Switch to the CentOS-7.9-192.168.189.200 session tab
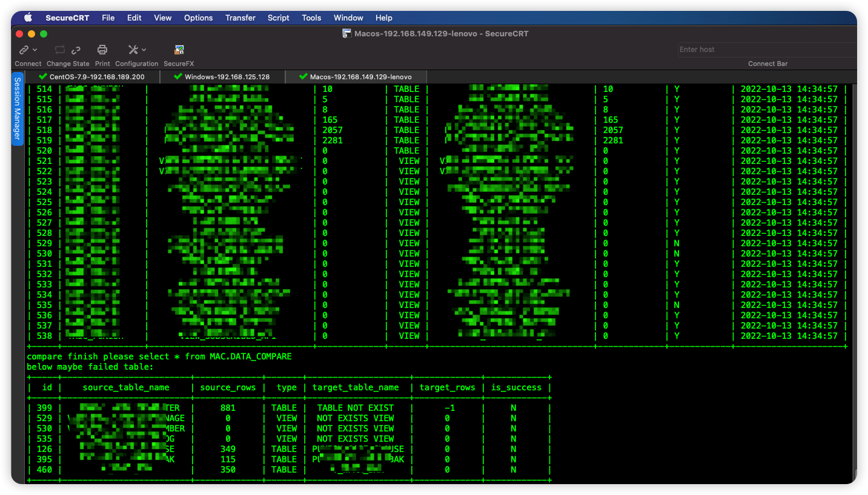Image resolution: width=868 pixels, height=495 pixels. point(92,77)
